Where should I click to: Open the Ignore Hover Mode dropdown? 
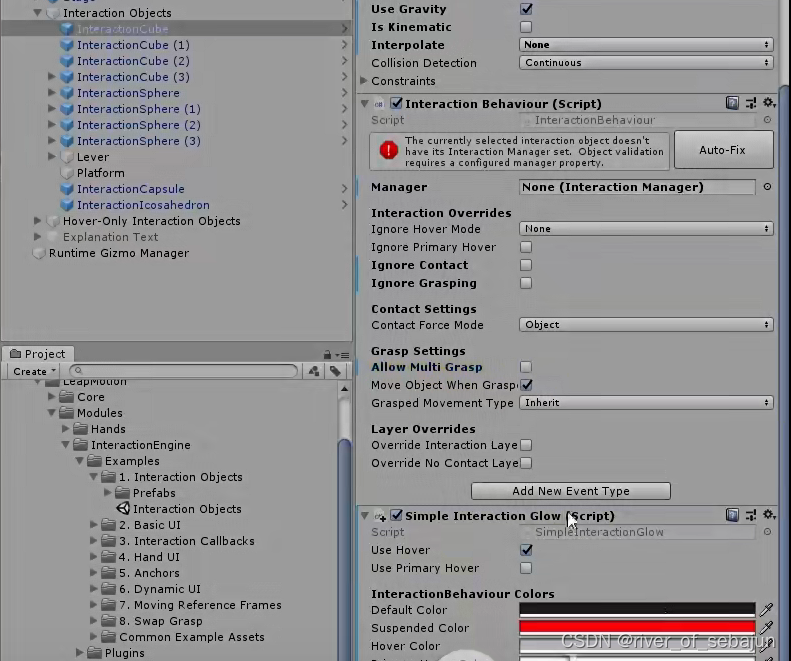click(x=646, y=229)
